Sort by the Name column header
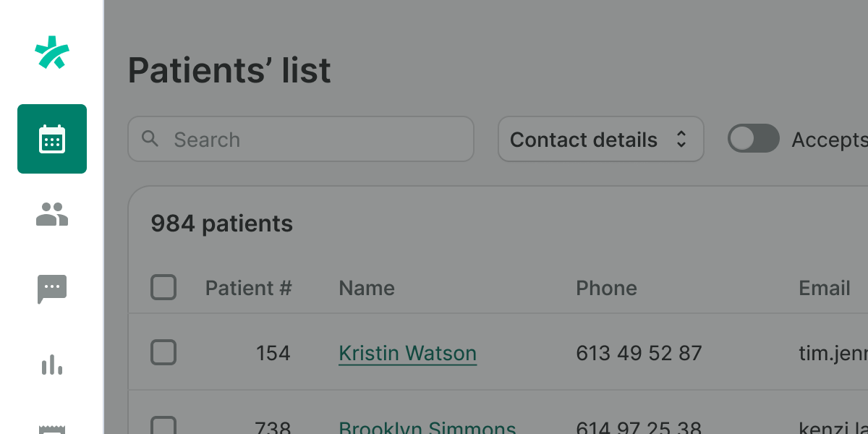 (x=367, y=288)
